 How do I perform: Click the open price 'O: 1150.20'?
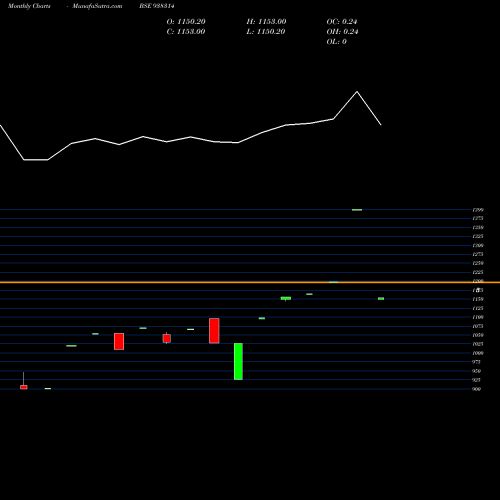(186, 22)
